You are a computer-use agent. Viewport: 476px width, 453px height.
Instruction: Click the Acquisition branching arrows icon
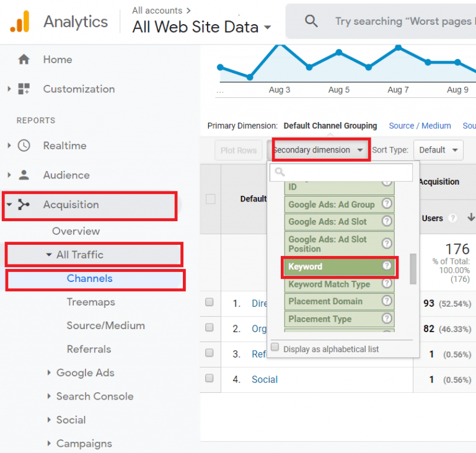(x=24, y=205)
